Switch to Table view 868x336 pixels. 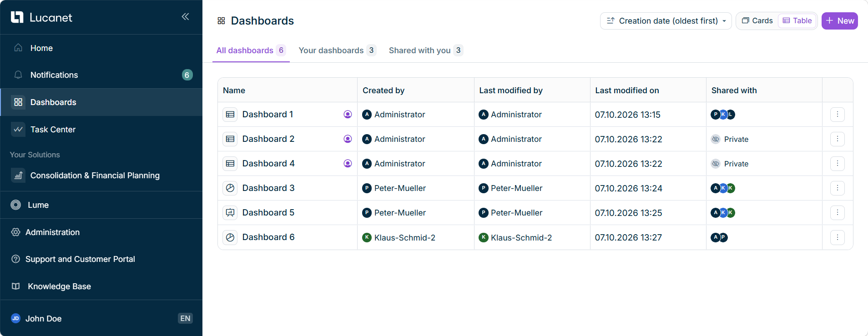click(797, 21)
